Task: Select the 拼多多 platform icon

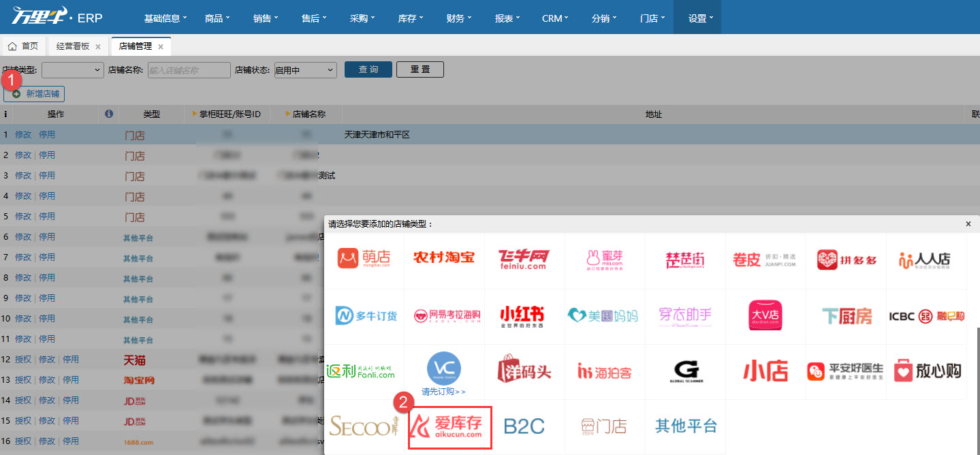Action: coord(846,260)
